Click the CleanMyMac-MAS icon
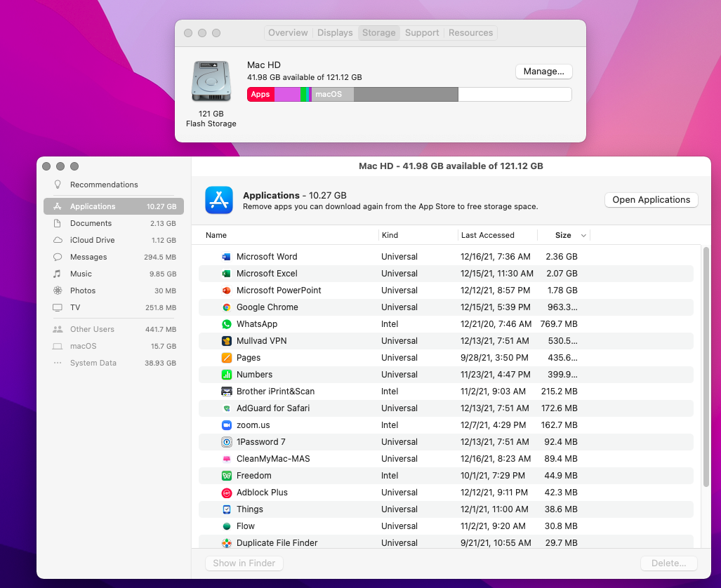721x588 pixels. [x=226, y=459]
